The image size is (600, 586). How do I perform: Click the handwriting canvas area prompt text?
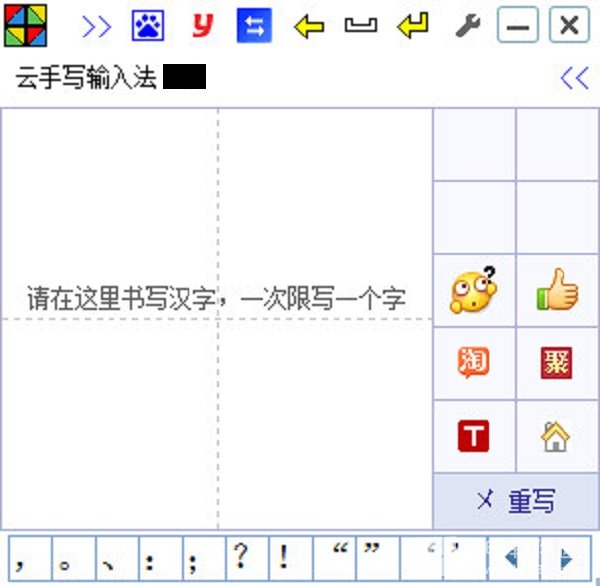coord(217,297)
